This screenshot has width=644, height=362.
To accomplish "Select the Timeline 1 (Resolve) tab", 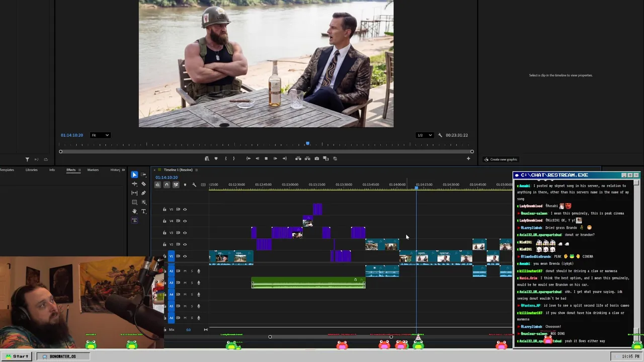I will tap(178, 170).
